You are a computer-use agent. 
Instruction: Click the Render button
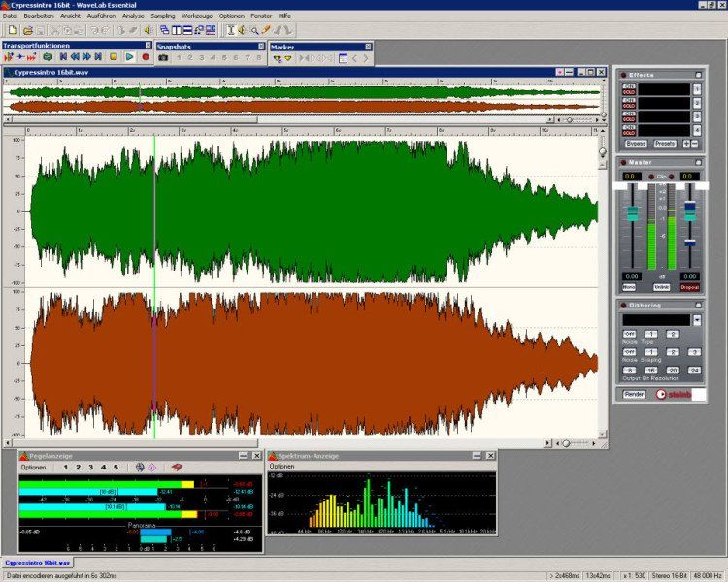pos(634,394)
